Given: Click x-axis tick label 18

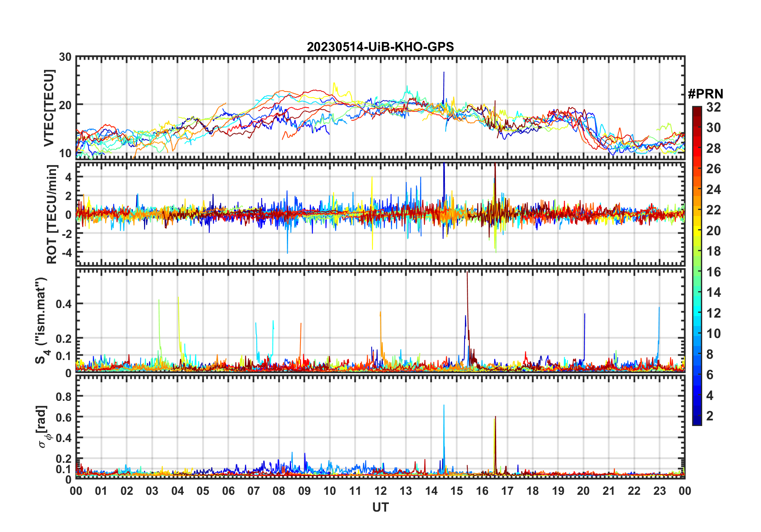Looking at the screenshot, I should tap(533, 491).
